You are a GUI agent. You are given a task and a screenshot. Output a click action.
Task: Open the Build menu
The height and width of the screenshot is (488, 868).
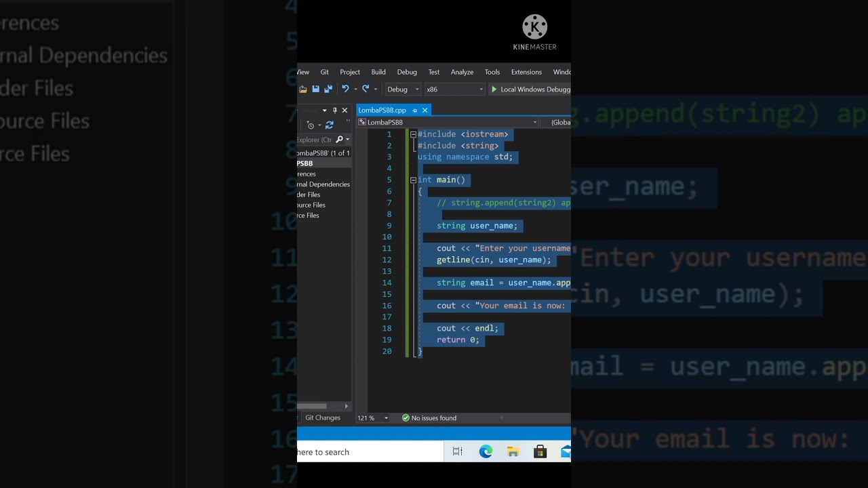378,72
